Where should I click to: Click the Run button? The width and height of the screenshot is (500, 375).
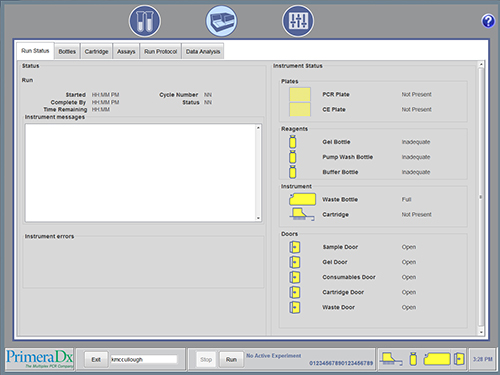pos(231,359)
